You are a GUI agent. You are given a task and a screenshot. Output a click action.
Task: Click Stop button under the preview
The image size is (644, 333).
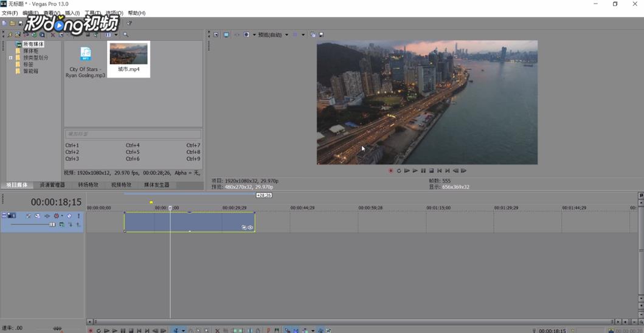coord(432,170)
